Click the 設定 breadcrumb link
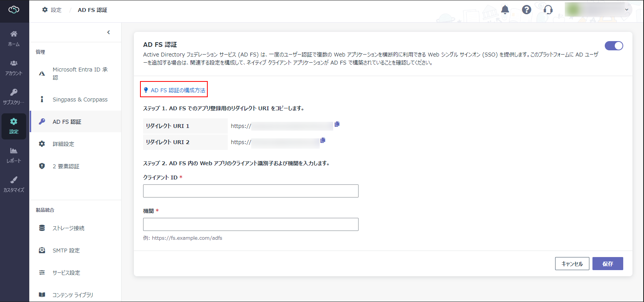The width and height of the screenshot is (644, 302). click(52, 10)
